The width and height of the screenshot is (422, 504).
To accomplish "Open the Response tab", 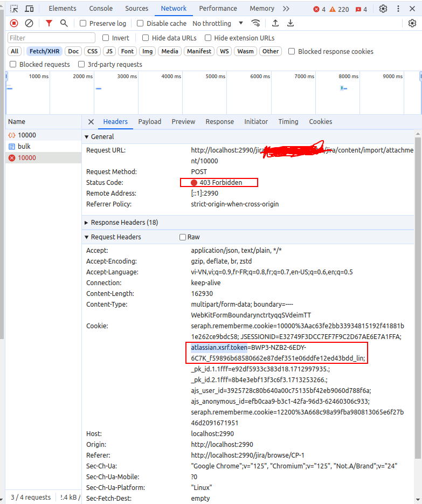I will (x=219, y=122).
